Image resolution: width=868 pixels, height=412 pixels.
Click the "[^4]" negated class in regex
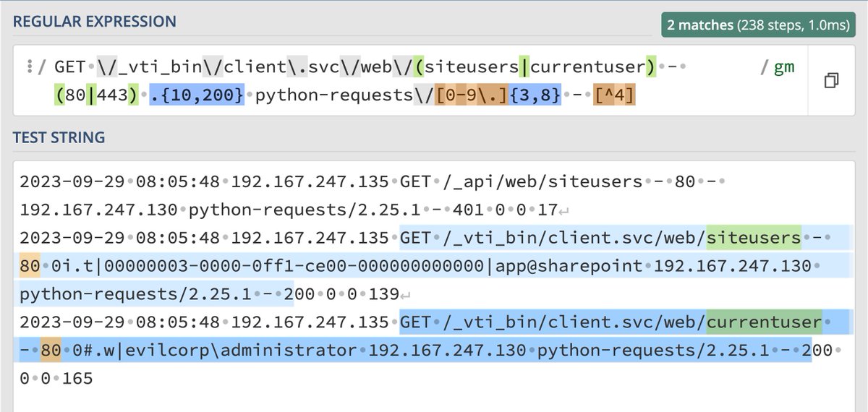(614, 96)
